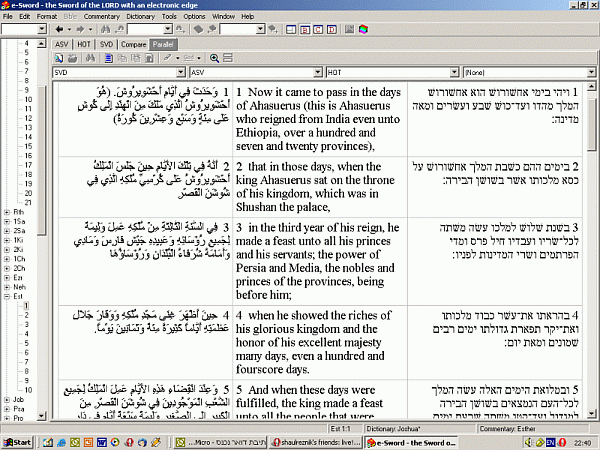Open the (None) parallel version dropdown

591,72
